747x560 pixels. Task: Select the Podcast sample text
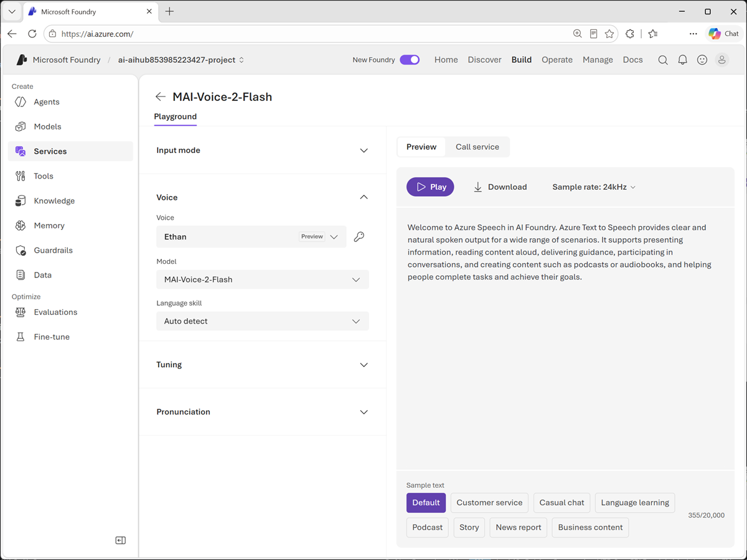click(x=428, y=528)
